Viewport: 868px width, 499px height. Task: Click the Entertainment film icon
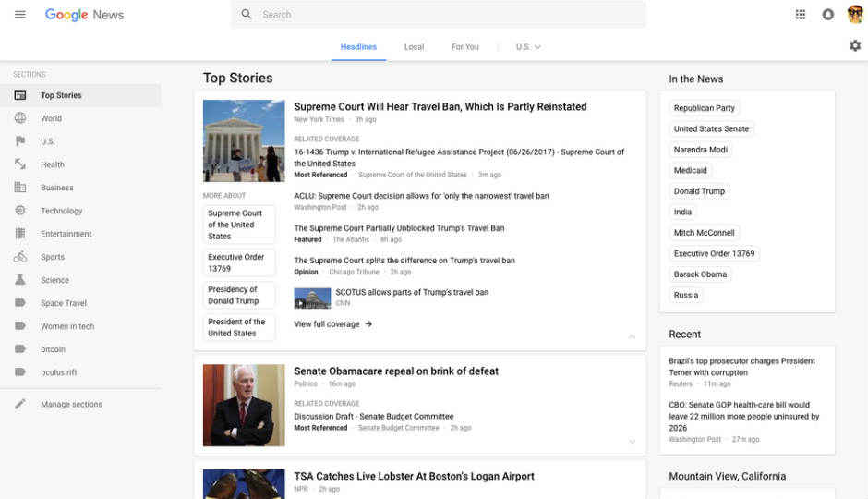pos(20,234)
